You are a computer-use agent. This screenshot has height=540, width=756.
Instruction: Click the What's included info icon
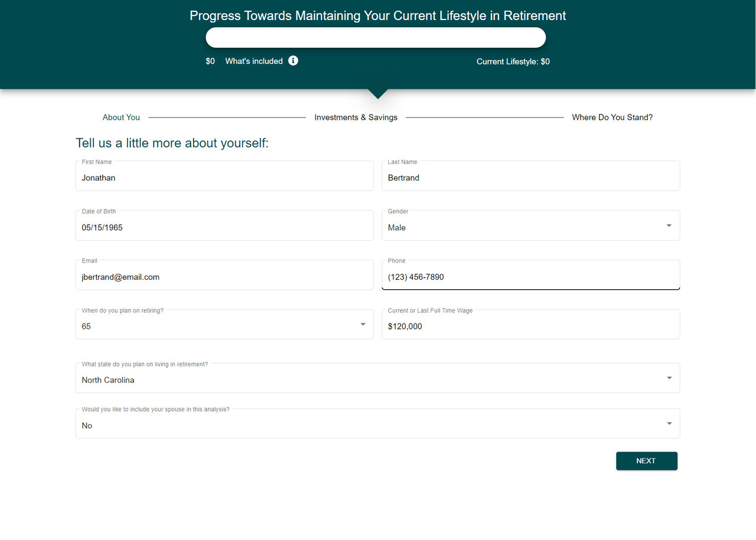click(293, 61)
